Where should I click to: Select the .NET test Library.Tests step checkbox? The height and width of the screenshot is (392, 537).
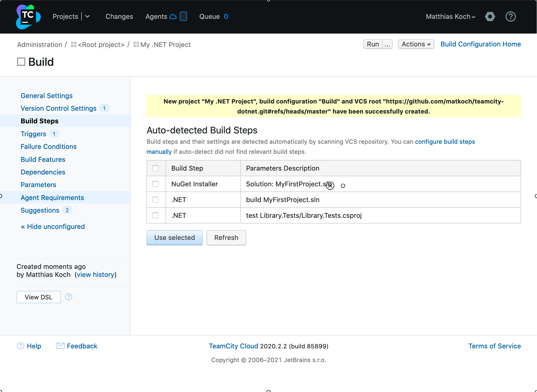(x=156, y=215)
